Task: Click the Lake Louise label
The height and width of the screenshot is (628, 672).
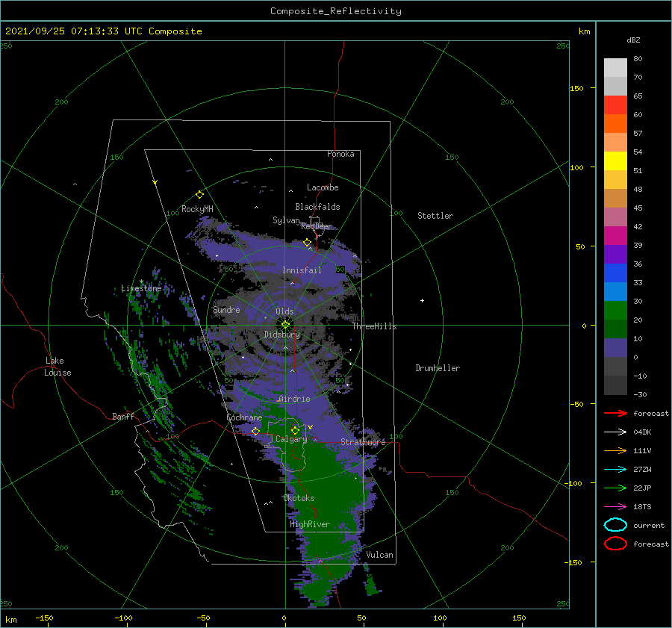Action: (x=57, y=367)
